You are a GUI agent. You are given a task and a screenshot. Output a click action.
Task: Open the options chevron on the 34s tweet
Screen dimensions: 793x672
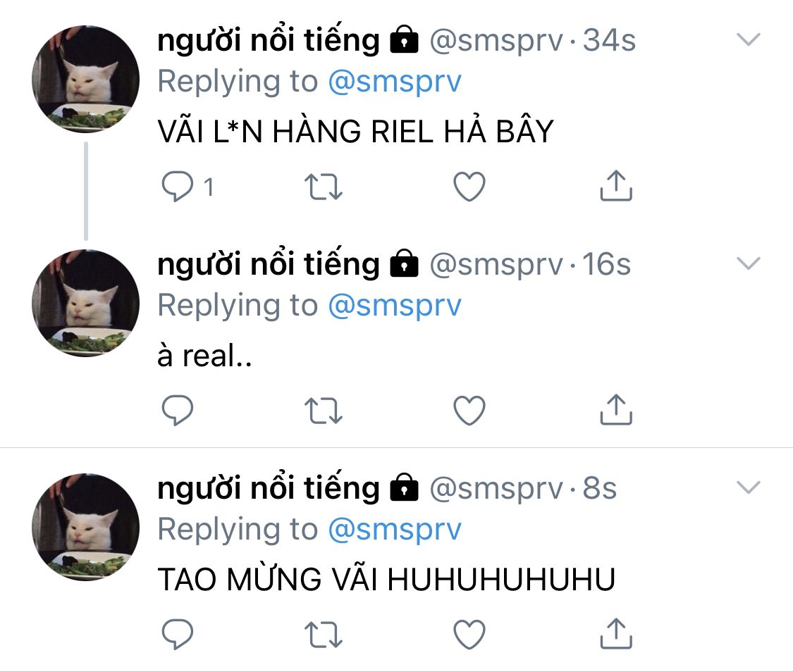pos(749,39)
